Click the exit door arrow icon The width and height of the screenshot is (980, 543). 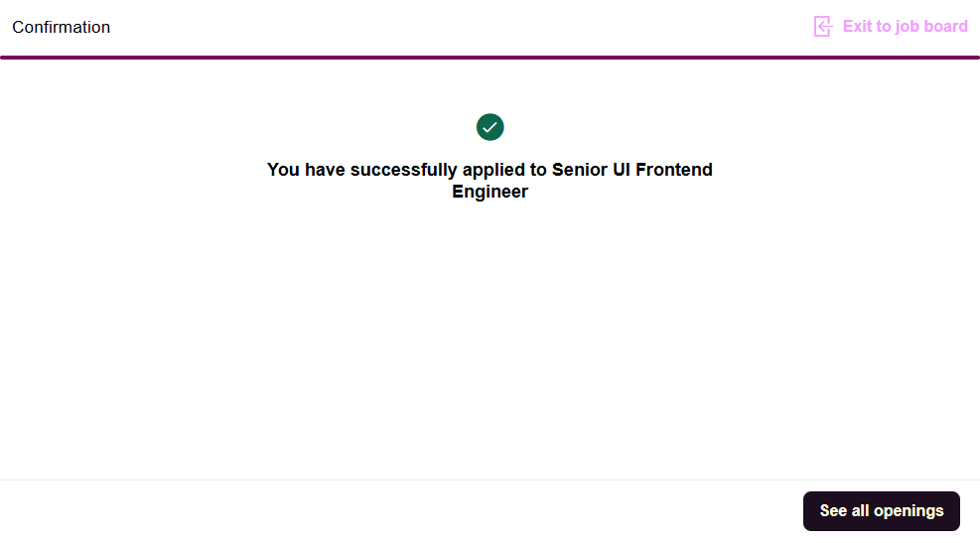pyautogui.click(x=822, y=27)
